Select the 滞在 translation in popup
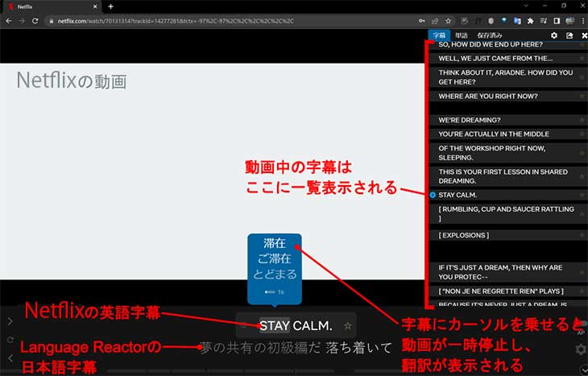Screen dimensions: 588x376 (x=275, y=243)
